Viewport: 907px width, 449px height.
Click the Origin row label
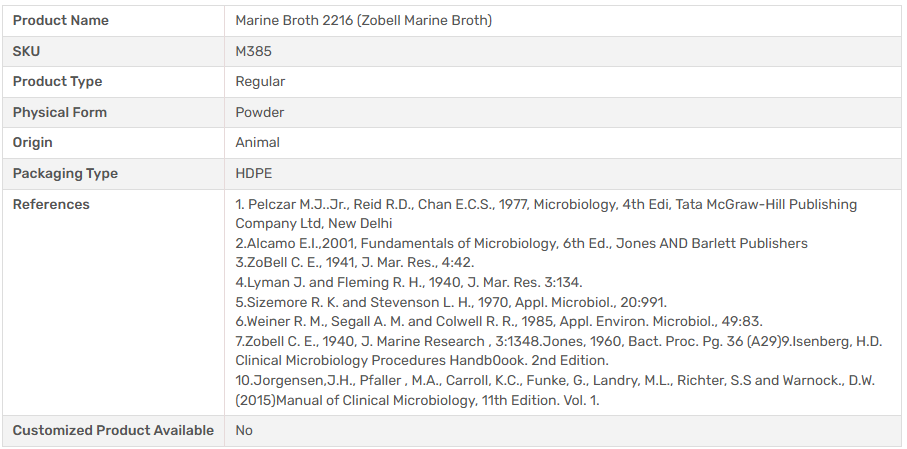(33, 142)
